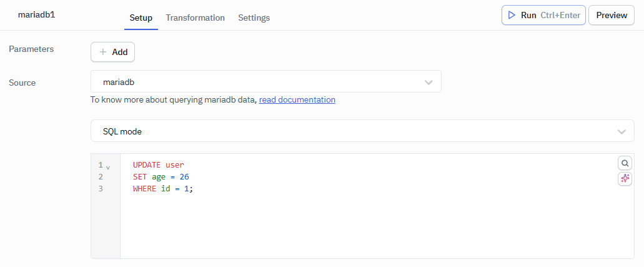Click the plus icon in the Add button
Viewport: 644px width, 267px height.
(103, 53)
